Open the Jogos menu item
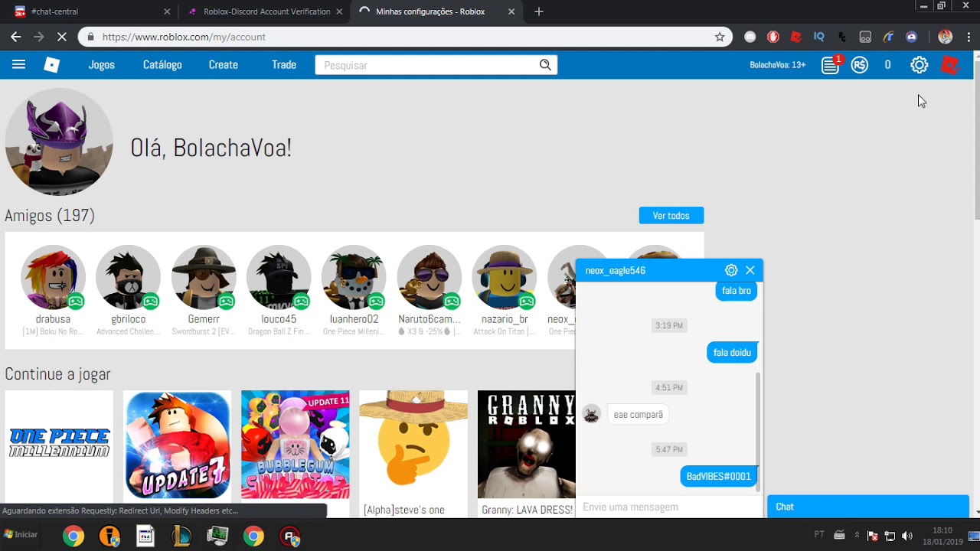This screenshot has height=551, width=980. (101, 65)
